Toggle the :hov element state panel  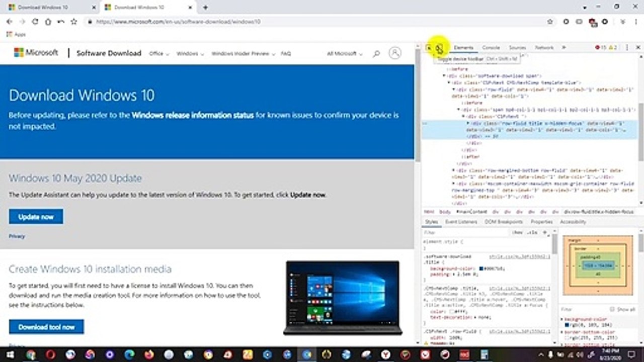tap(517, 232)
